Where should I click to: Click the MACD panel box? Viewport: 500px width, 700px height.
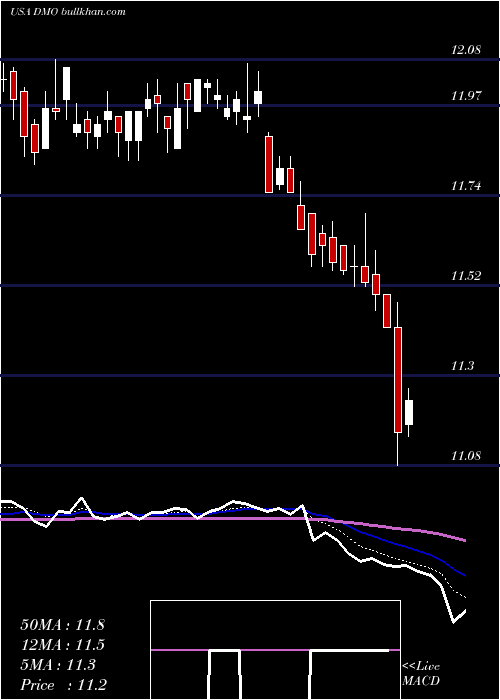(275, 650)
